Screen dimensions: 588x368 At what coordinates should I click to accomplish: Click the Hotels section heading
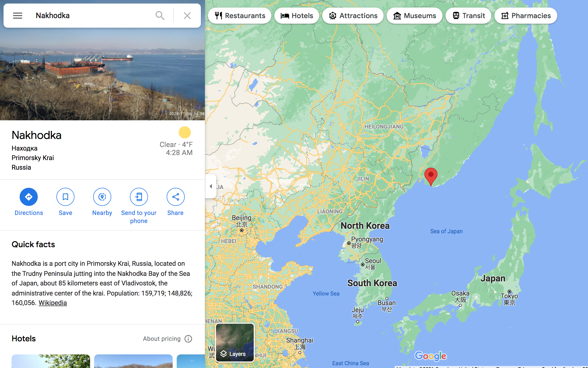click(x=24, y=339)
